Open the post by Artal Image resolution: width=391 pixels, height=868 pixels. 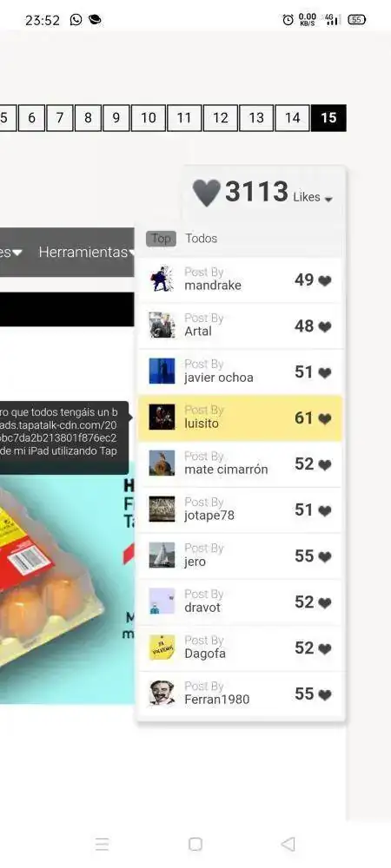click(x=240, y=325)
